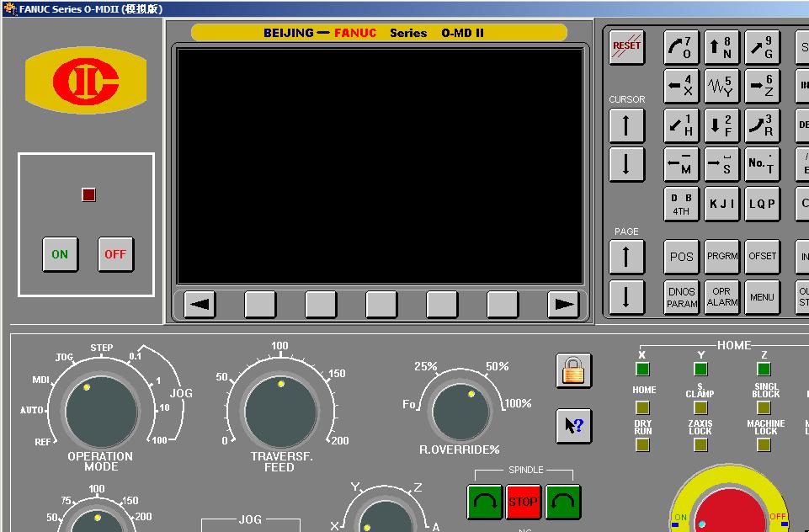Viewport: 809px width, 532px height.
Task: Turn the controller power OFF
Action: point(115,254)
